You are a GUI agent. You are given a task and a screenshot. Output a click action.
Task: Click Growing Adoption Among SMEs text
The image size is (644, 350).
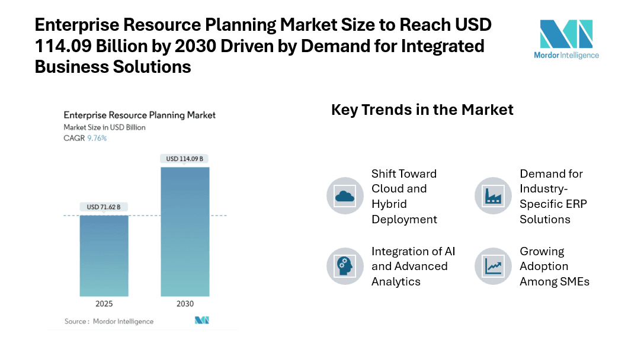tap(554, 266)
